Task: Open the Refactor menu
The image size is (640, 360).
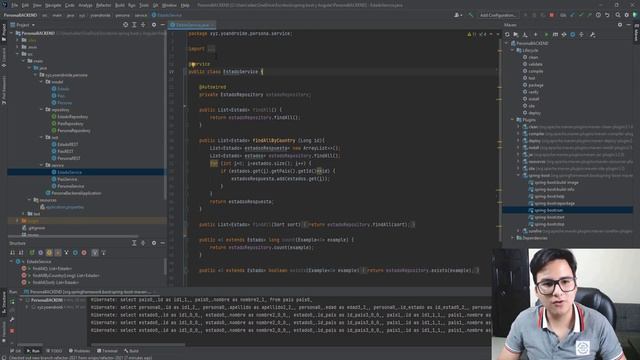Action: 103,5
